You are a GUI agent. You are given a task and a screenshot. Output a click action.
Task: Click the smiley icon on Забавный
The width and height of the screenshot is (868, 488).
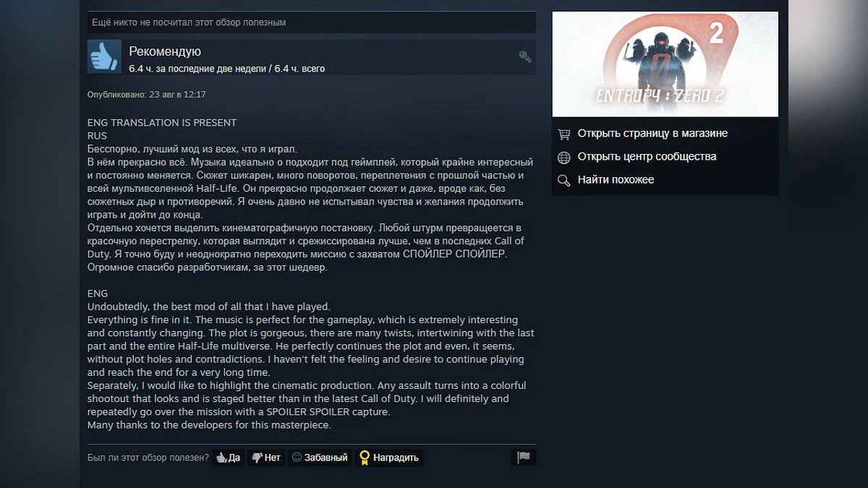pyautogui.click(x=297, y=458)
